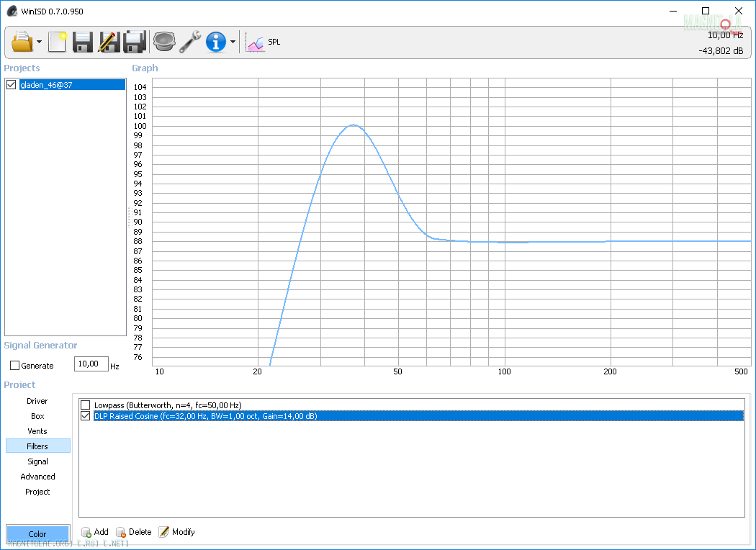The height and width of the screenshot is (550, 756).
Task: Enable the Lowpass Butterworth filter checkbox
Action: 86,405
